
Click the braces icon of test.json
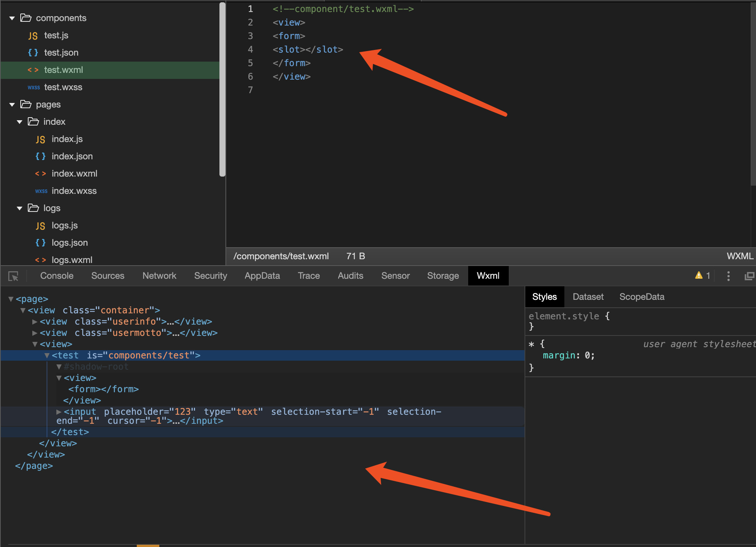pyautogui.click(x=33, y=53)
